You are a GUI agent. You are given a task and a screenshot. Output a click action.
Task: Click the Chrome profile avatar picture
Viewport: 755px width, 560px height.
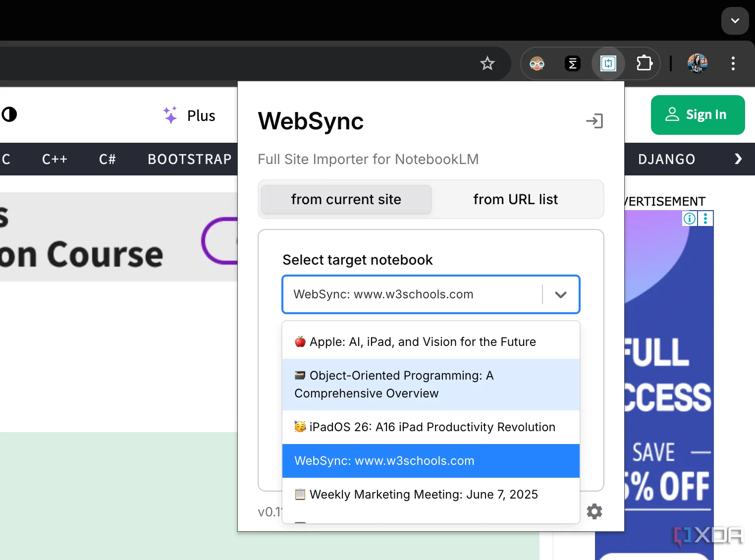tap(697, 63)
